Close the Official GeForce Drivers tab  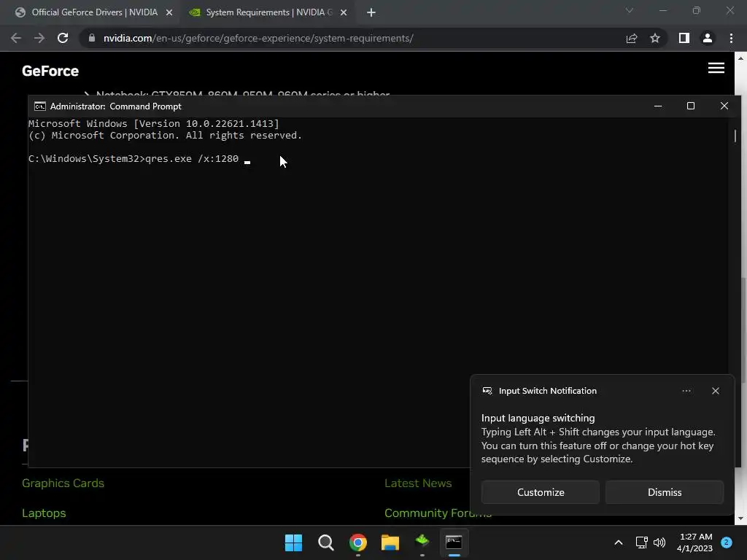(169, 13)
